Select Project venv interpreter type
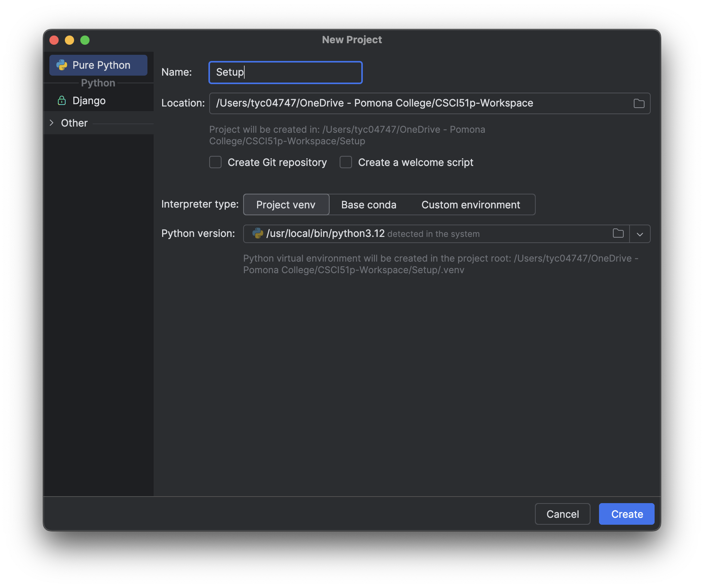The image size is (704, 588). coord(286,204)
